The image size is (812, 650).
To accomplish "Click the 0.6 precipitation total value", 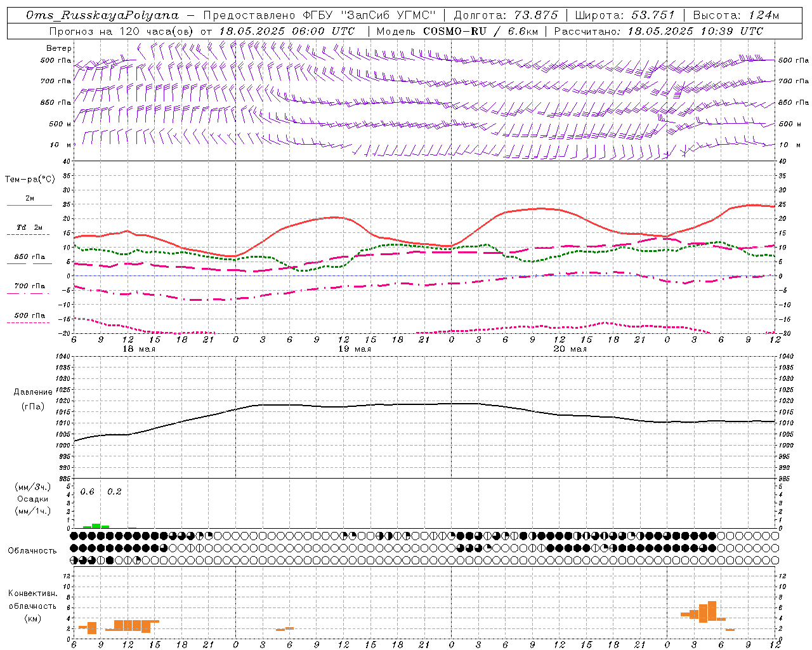I will [87, 492].
